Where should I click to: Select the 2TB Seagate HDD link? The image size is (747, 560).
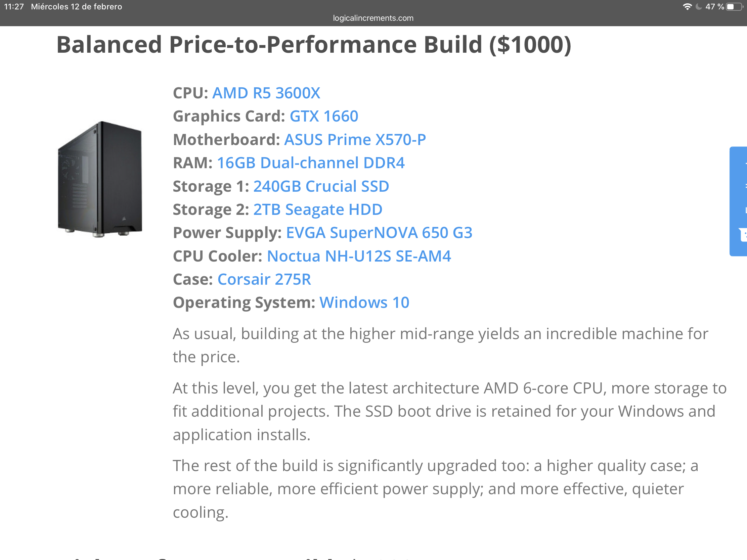coord(318,209)
